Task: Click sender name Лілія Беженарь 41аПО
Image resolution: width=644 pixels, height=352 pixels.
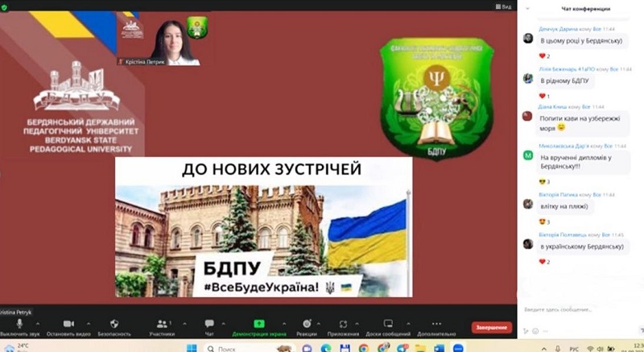Action: (x=568, y=69)
